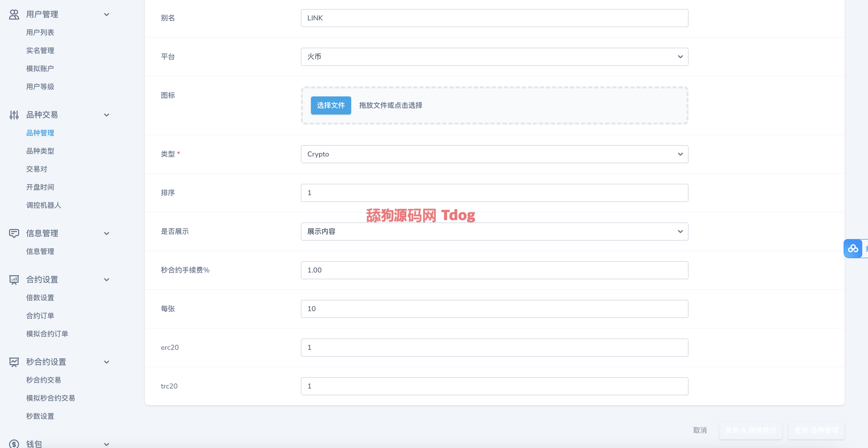Click the 合约设置 presentation icon
This screenshot has width=868, height=448.
tap(14, 280)
